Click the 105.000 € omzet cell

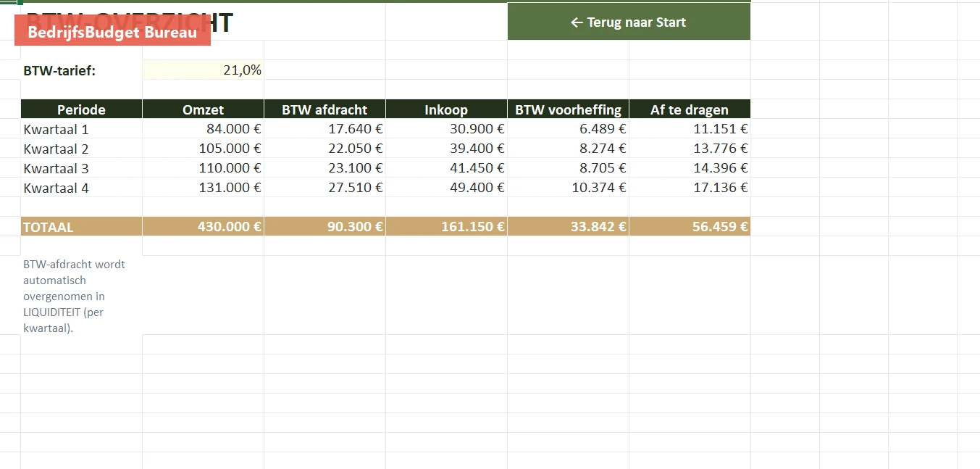coord(204,149)
